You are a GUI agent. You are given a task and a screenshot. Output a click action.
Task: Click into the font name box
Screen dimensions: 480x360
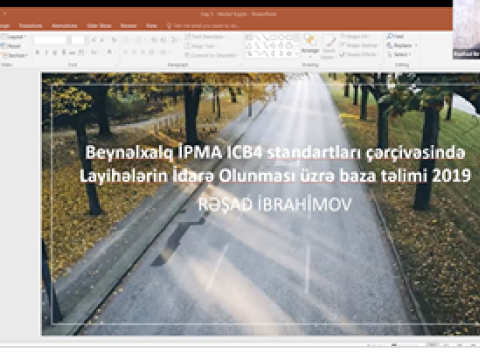pyautogui.click(x=50, y=40)
